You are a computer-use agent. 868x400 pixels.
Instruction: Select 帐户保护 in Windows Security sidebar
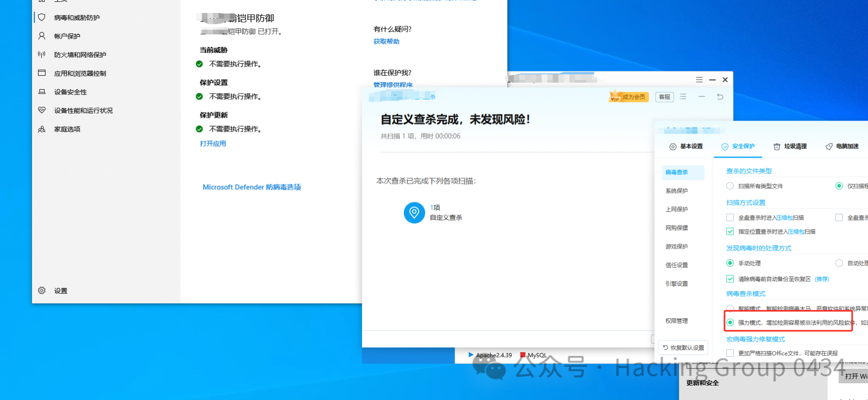[67, 36]
